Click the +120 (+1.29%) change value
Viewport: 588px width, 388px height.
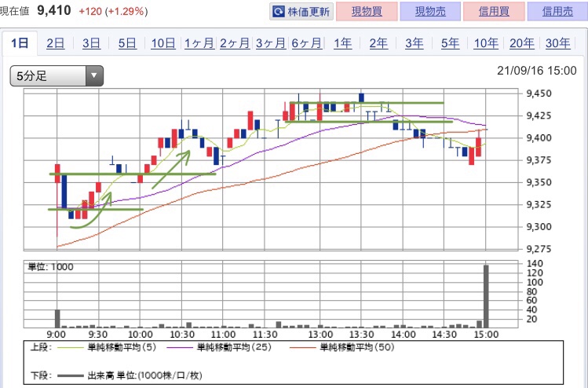[113, 11]
